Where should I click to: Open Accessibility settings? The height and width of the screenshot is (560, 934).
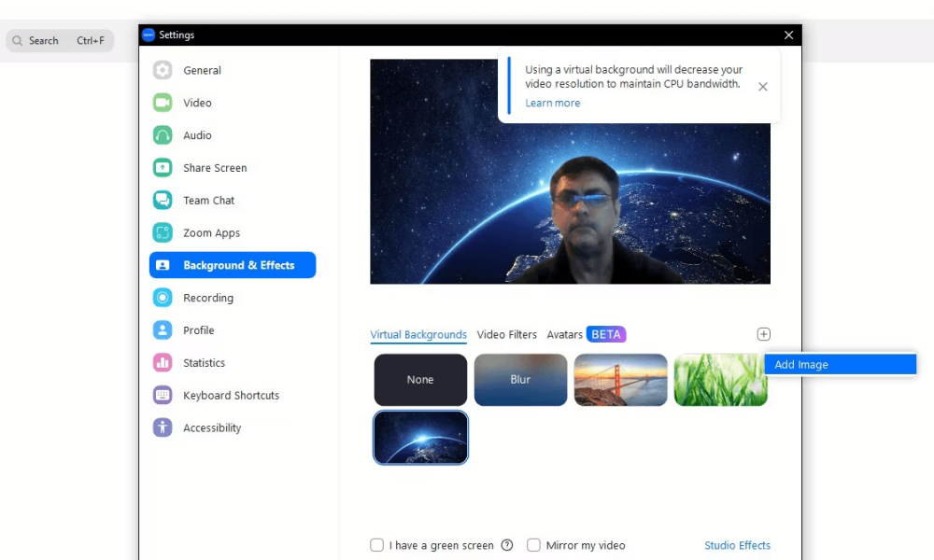coord(212,427)
